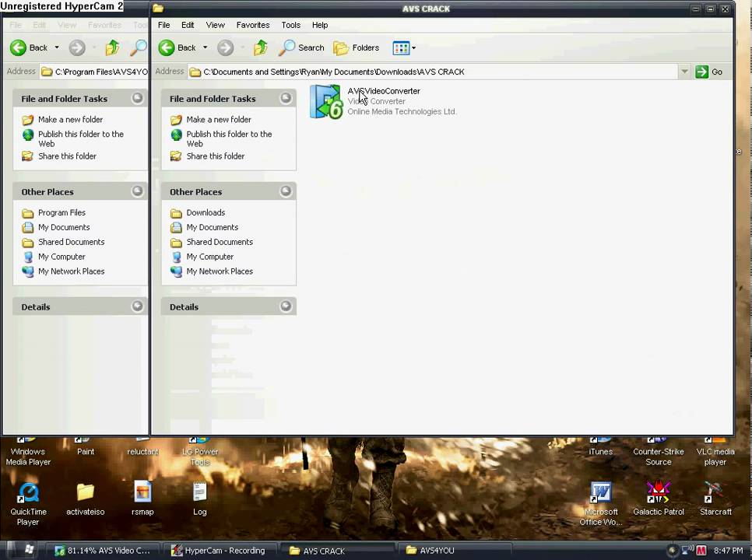Open LG Power Tools desktop shortcut
752x560 pixels.
[x=199, y=453]
